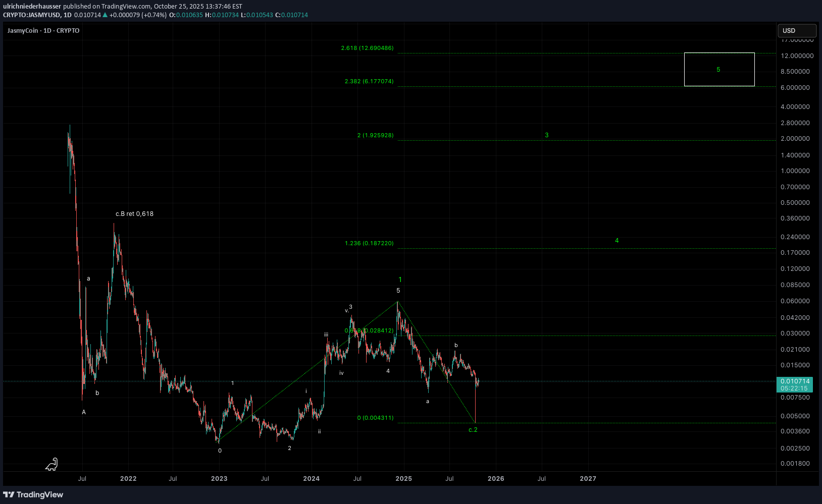This screenshot has height=504, width=822.
Task: Select the 2 (1.925928) extension level label
Action: tap(375, 136)
